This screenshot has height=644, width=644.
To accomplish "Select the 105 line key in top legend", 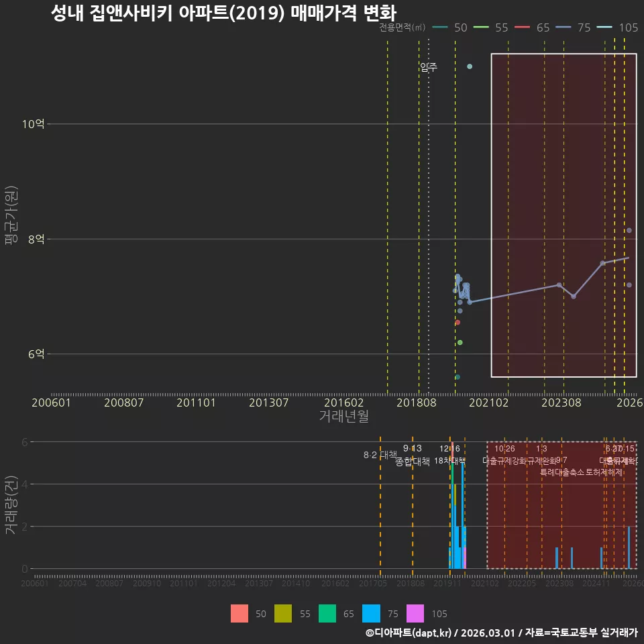I will [x=604, y=28].
